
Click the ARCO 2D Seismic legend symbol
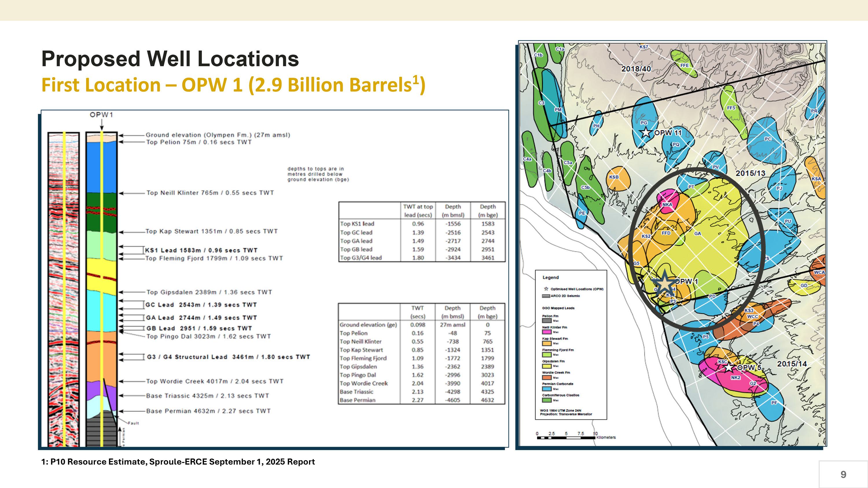pos(546,296)
